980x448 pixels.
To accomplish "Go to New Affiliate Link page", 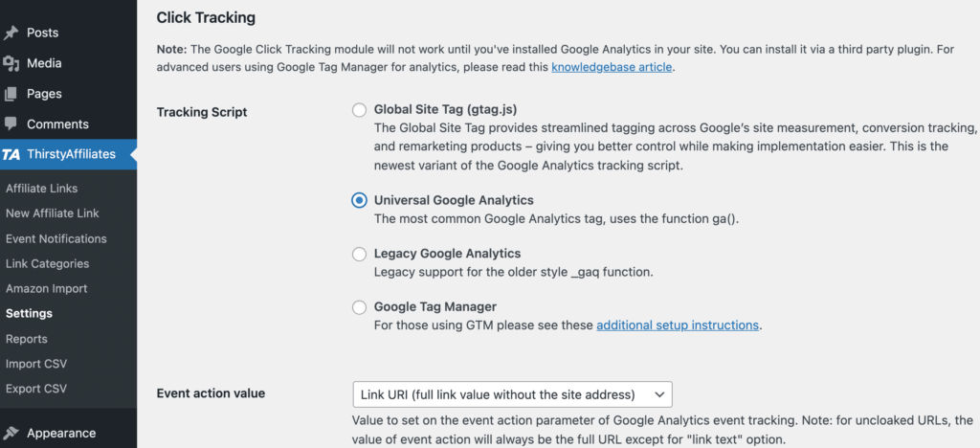I will 52,213.
